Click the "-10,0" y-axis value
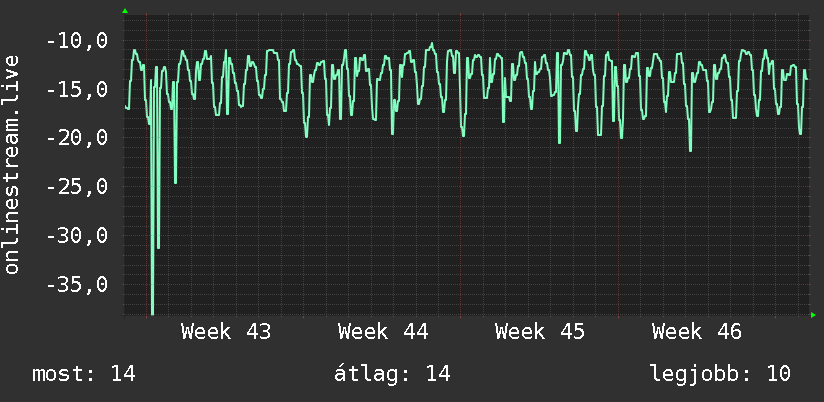 (77, 41)
